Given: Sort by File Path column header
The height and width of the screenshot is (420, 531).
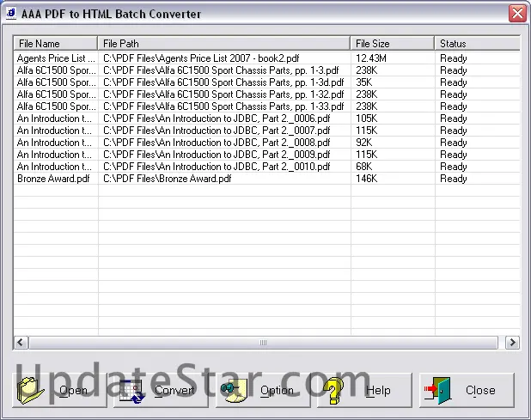Looking at the screenshot, I should [x=224, y=43].
